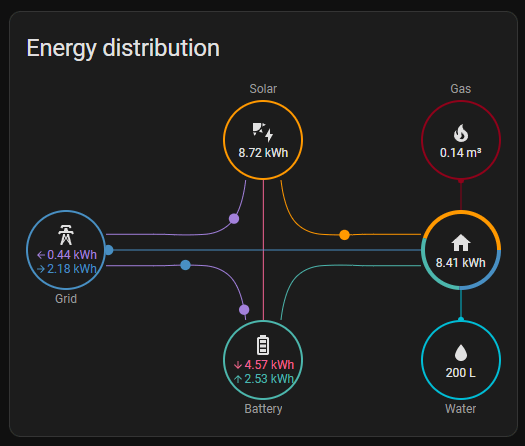The height and width of the screenshot is (446, 525).
Task: Click the grid import right arrow
Action: click(x=41, y=269)
